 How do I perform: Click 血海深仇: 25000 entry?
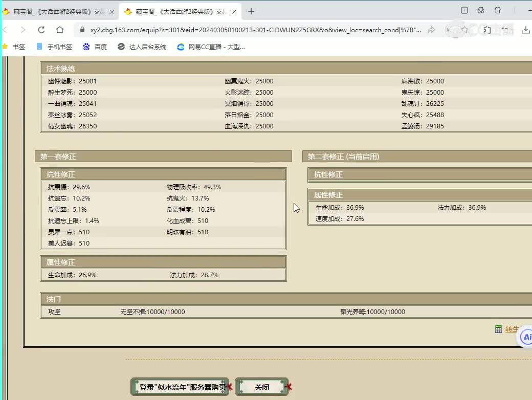click(249, 126)
